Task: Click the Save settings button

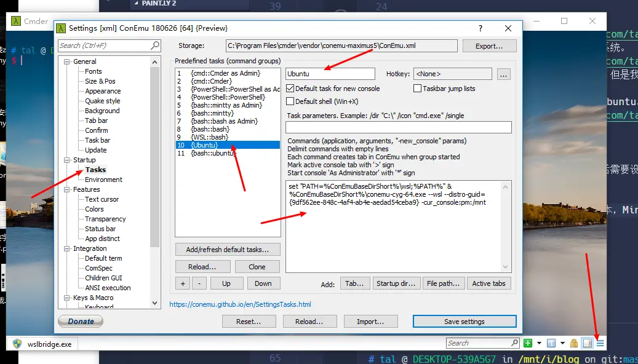Action: tap(465, 322)
